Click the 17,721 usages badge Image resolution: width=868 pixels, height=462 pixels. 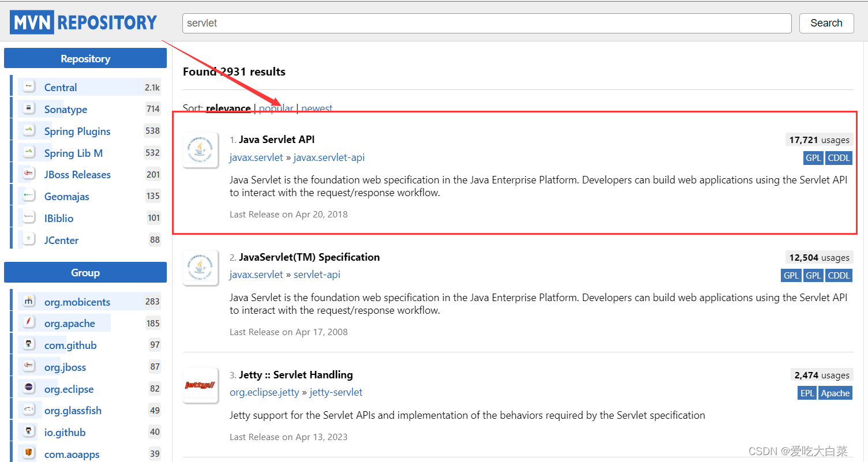pos(819,140)
